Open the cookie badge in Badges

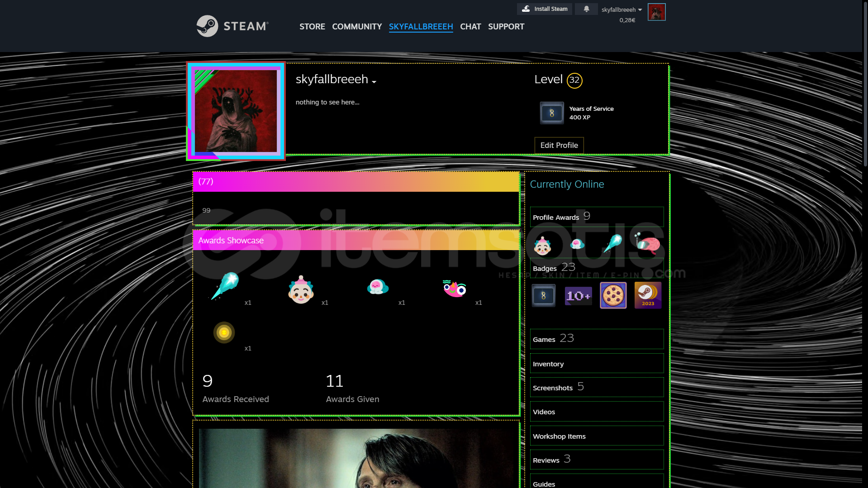[613, 295]
